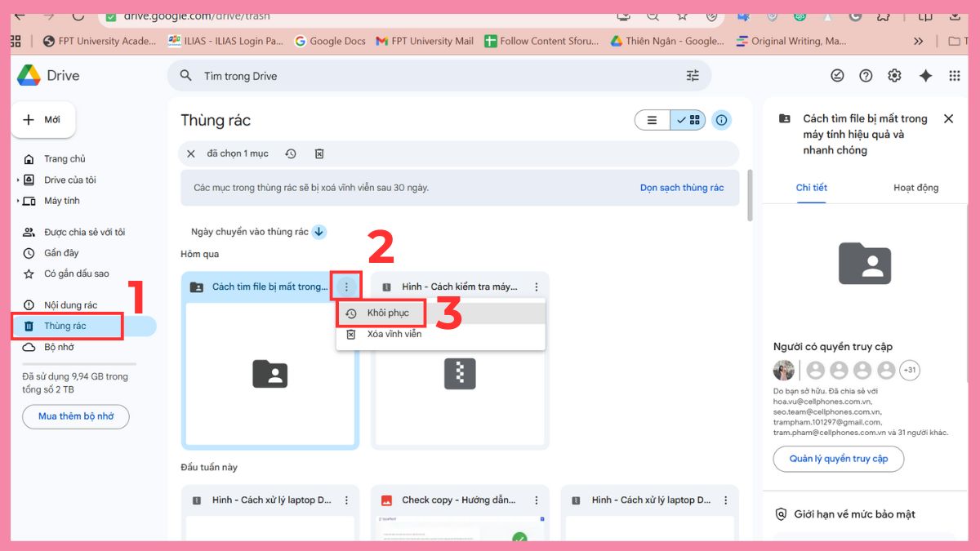Open the Help question mark icon
The height and width of the screenshot is (551, 980).
[866, 76]
